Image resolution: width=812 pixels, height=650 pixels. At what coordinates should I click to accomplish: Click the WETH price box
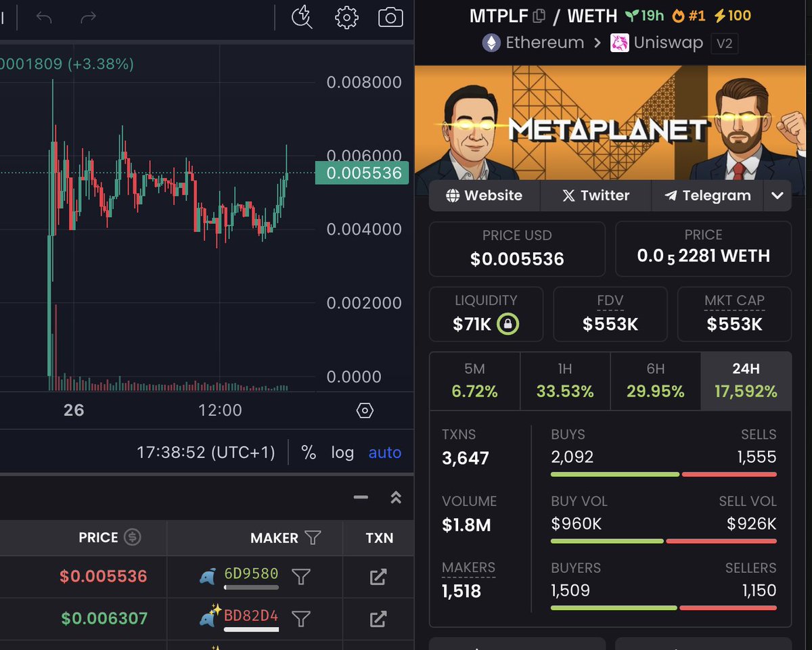tap(703, 248)
